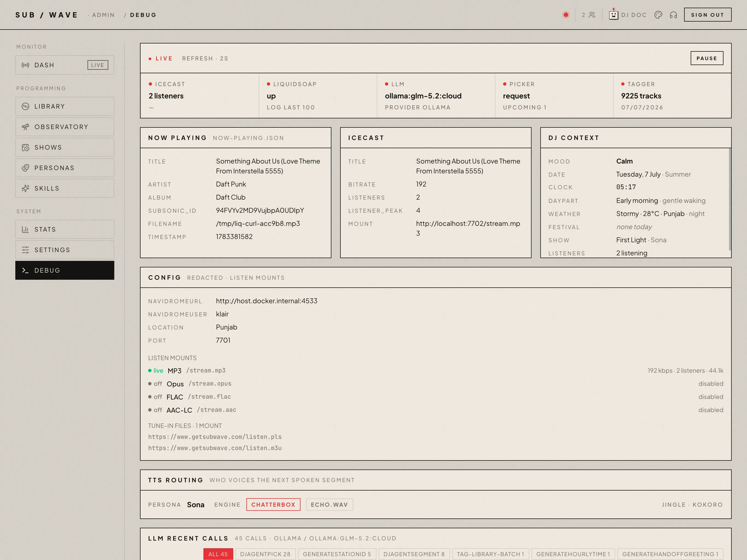Click the Icecast status card

coord(200,96)
